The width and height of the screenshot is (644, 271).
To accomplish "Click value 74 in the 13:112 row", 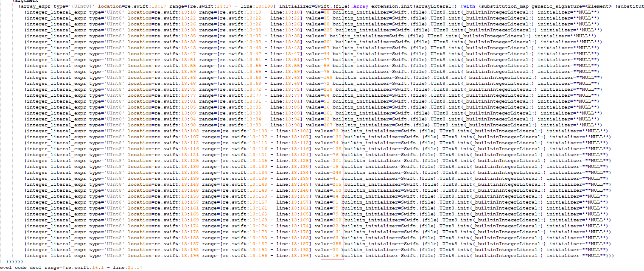I will (335, 143).
